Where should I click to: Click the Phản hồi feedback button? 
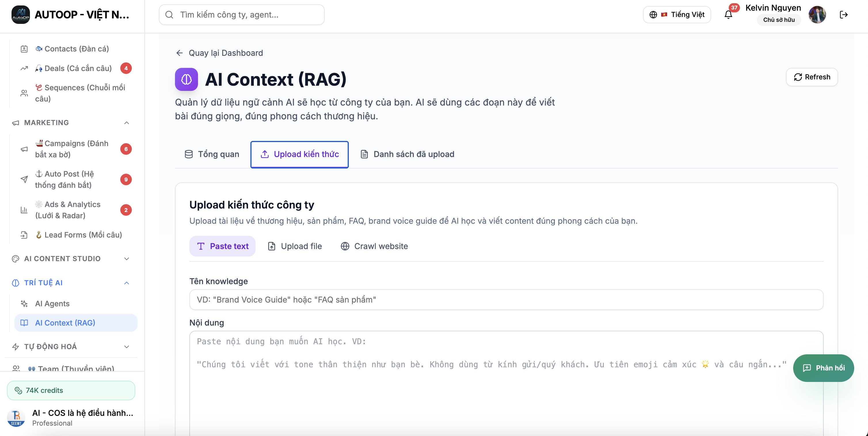[x=823, y=368]
